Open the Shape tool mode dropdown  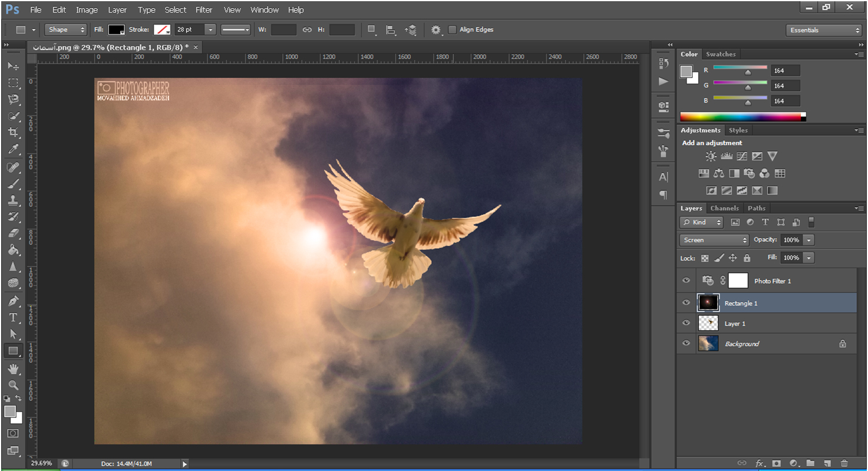[x=66, y=29]
